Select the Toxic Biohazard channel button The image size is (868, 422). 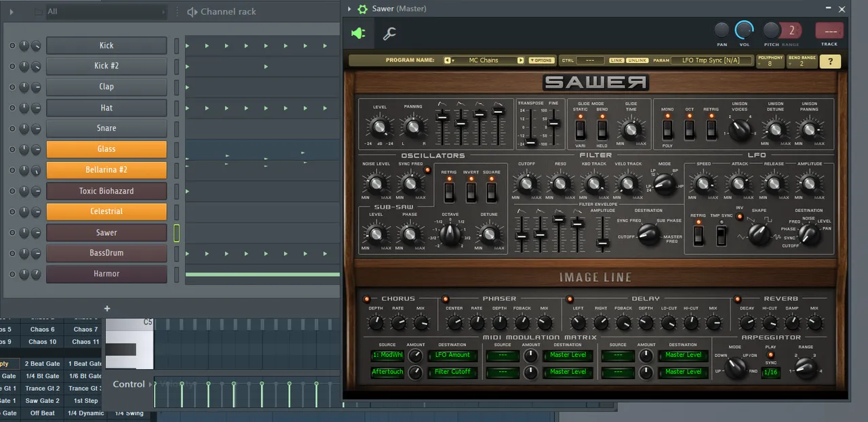[106, 191]
